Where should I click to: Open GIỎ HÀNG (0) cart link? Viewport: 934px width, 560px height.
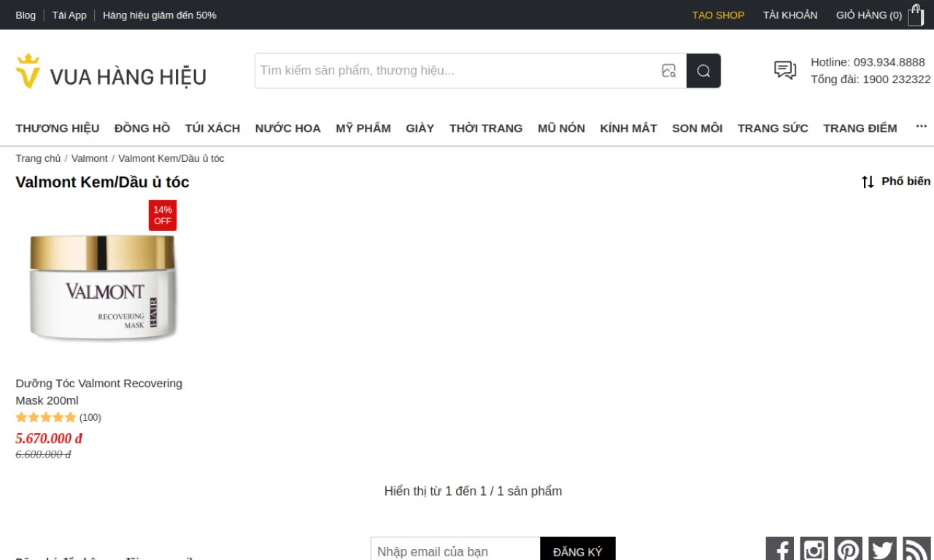[869, 15]
